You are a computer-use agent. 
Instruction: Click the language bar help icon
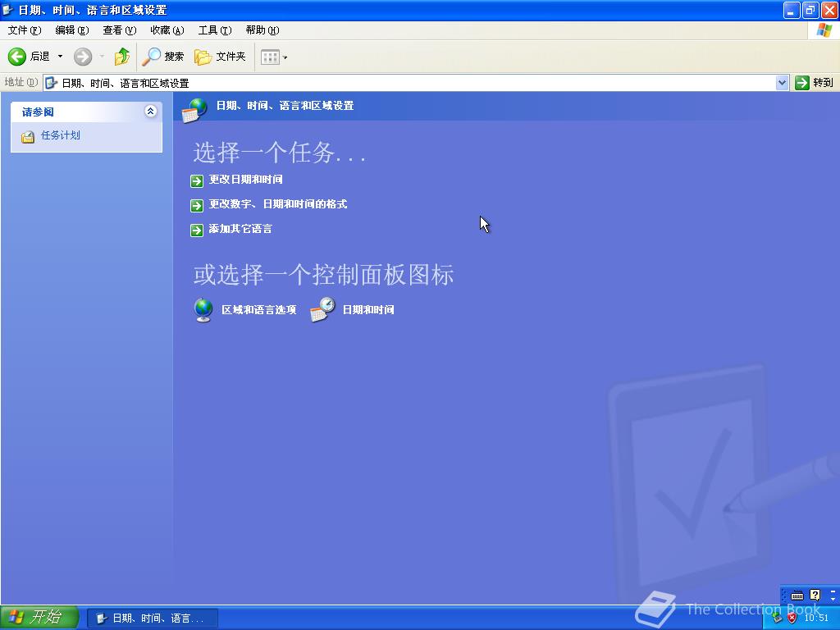[x=815, y=595]
